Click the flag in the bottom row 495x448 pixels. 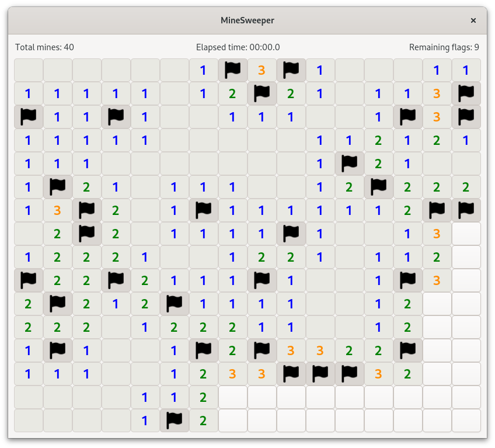pos(174,421)
